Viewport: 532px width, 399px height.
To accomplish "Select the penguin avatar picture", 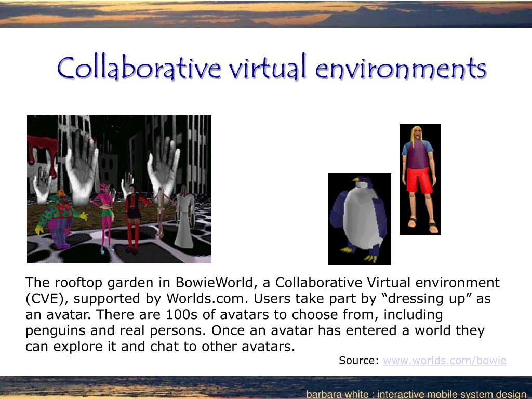I will pyautogui.click(x=360, y=219).
